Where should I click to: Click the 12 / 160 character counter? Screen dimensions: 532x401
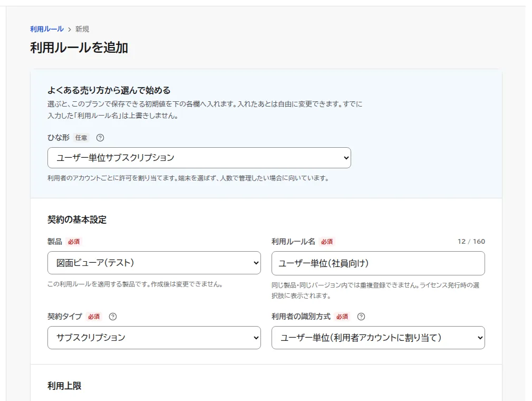(x=471, y=242)
